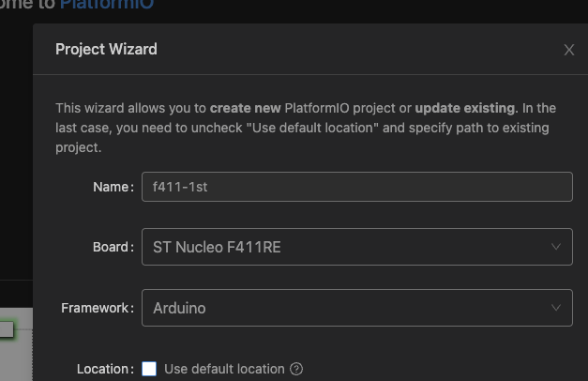Viewport: 588px width, 381px height.
Task: Click the 'Use default location' label text
Action: 224,369
